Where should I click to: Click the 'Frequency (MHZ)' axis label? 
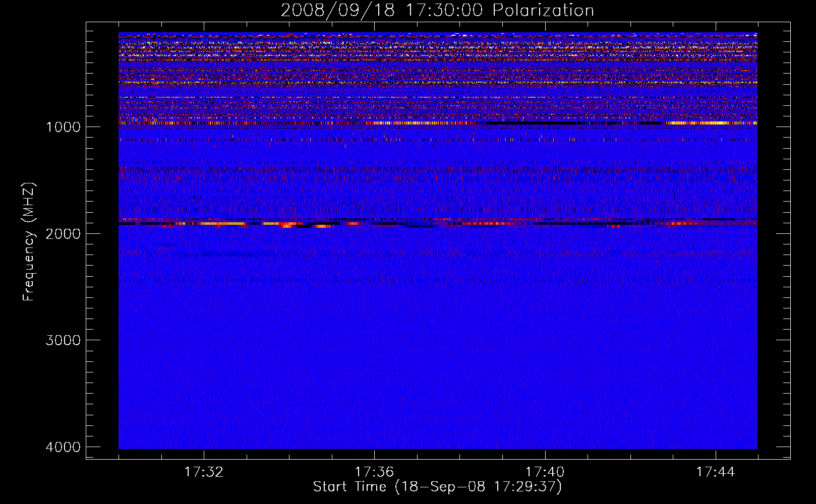(x=29, y=242)
